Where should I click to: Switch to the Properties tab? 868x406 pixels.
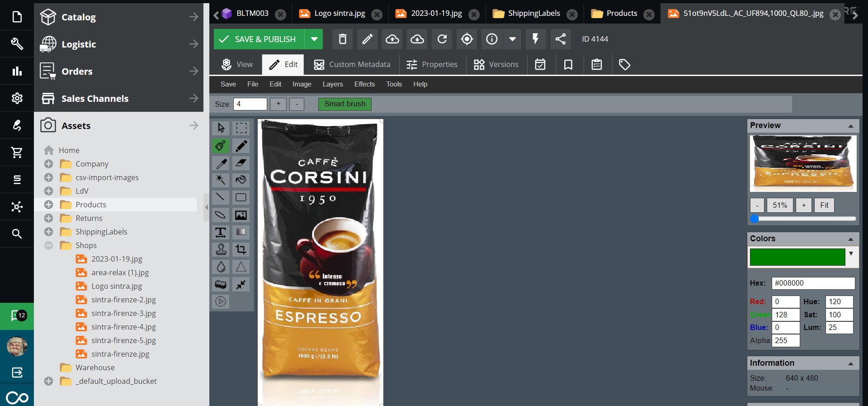click(432, 65)
